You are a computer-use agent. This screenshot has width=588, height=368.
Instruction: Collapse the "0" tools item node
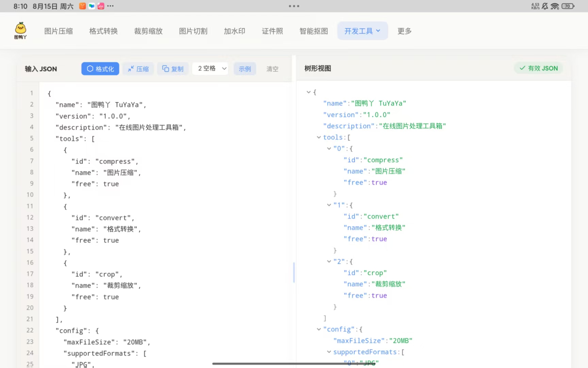click(x=329, y=149)
